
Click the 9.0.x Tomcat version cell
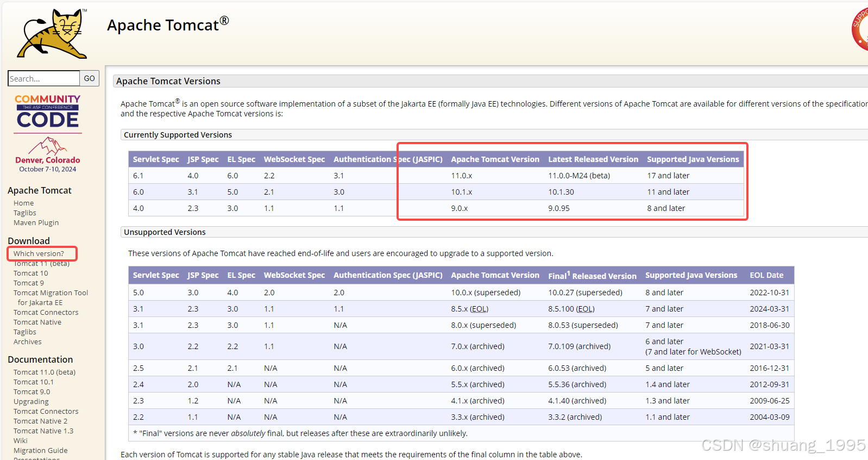pyautogui.click(x=460, y=208)
